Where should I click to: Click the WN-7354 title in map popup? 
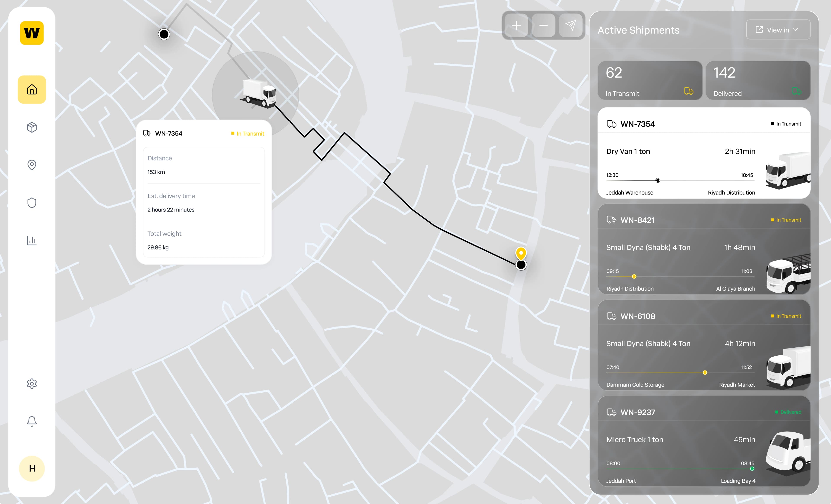click(x=168, y=133)
